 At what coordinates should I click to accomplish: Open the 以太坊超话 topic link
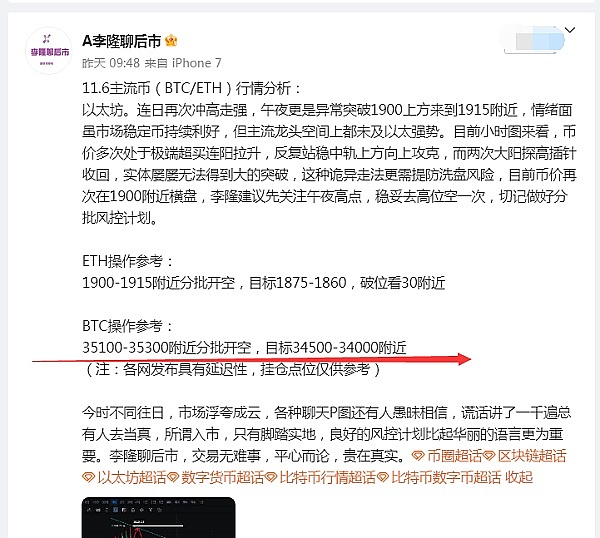pyautogui.click(x=132, y=477)
